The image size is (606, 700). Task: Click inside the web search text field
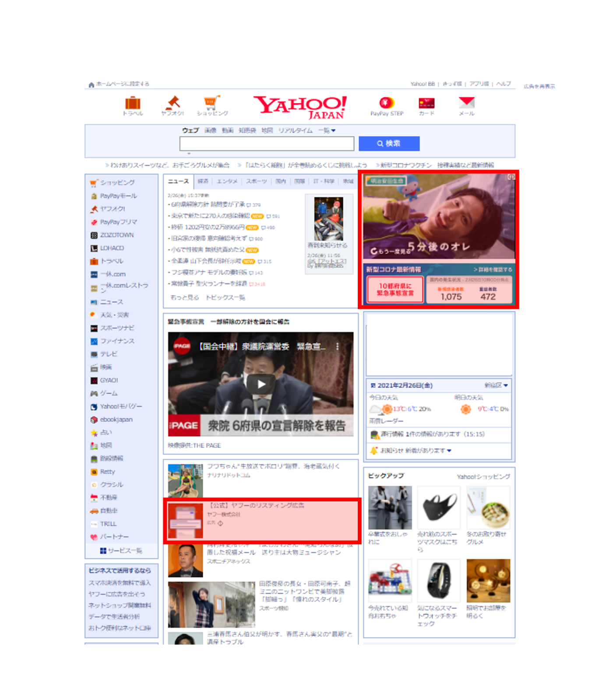coord(267,143)
